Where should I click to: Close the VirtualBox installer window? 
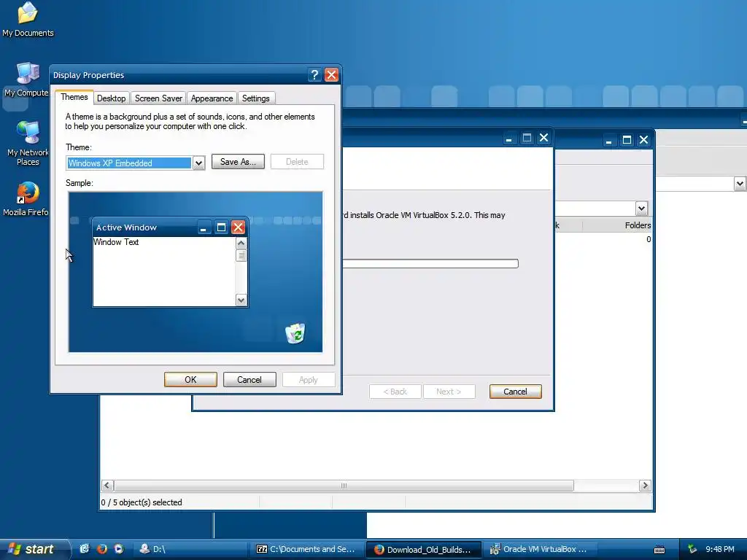543,138
